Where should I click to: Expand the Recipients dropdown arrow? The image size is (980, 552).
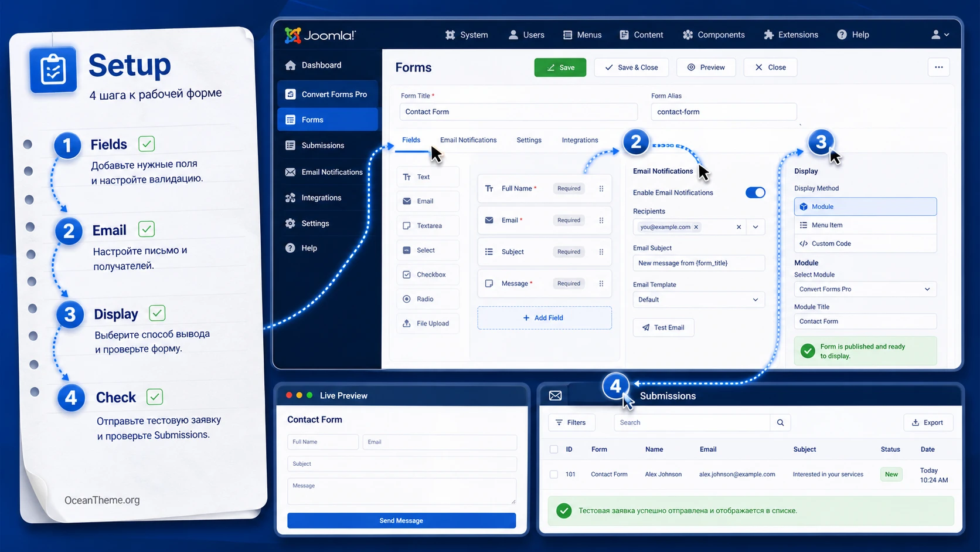756,227
